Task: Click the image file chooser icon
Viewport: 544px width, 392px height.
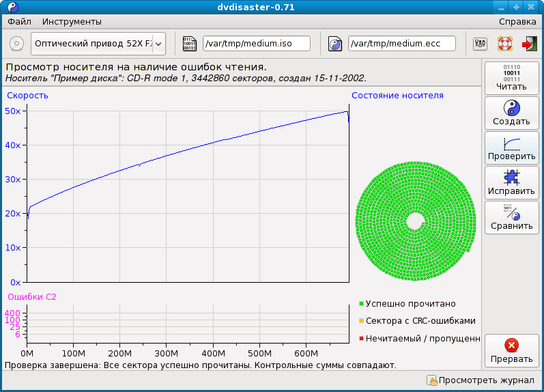Action: [x=190, y=44]
